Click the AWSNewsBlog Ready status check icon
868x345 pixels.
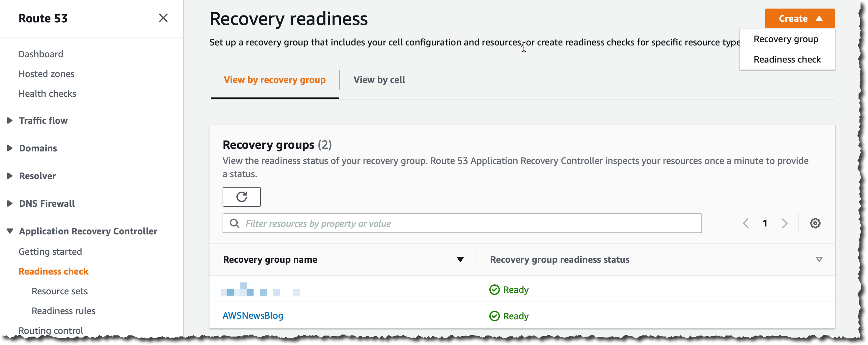click(494, 316)
